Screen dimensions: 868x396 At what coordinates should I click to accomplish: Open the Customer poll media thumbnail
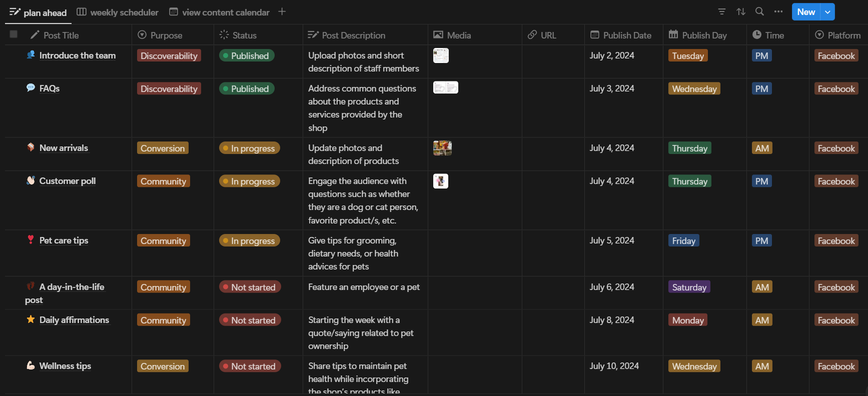[x=441, y=181]
